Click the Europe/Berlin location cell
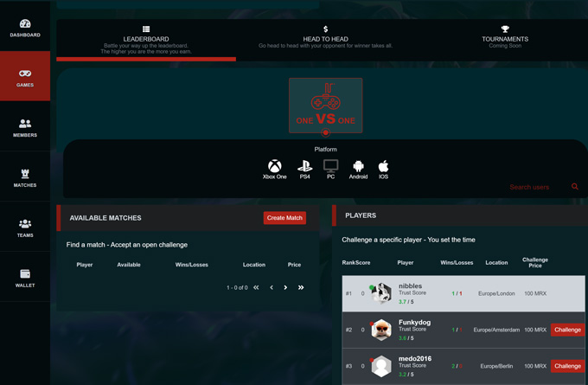The height and width of the screenshot is (385, 588). [x=496, y=366]
